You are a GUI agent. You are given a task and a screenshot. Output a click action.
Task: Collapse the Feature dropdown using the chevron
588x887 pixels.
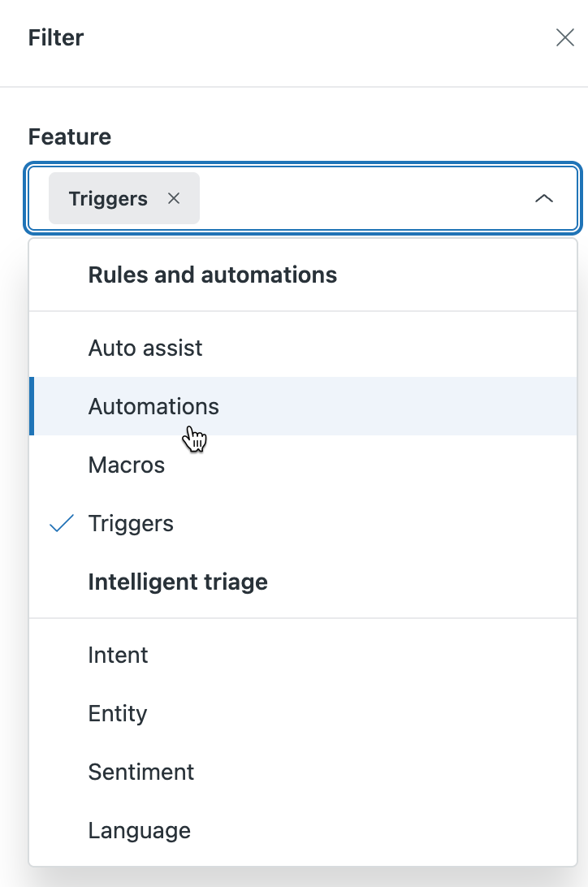(543, 198)
